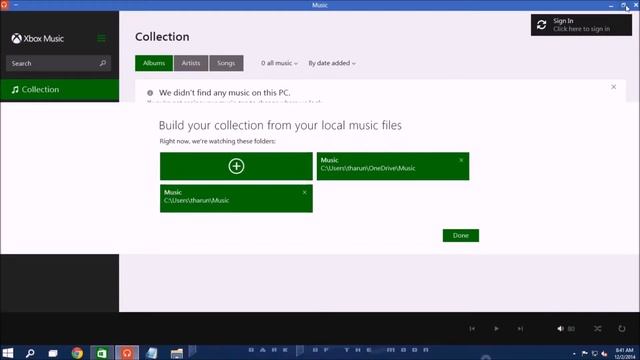This screenshot has height=360, width=640.
Task: Click the info icon beside the notice
Action: pyautogui.click(x=150, y=93)
